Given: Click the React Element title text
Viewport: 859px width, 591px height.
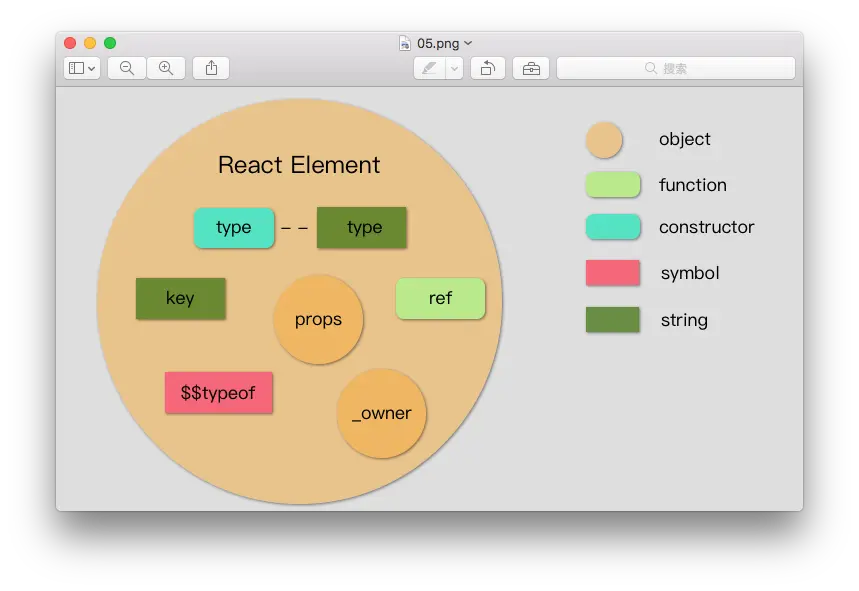Looking at the screenshot, I should point(299,165).
